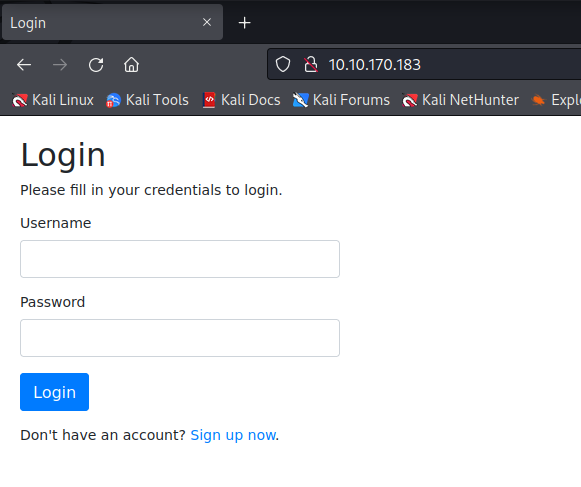Click the Password label
Screen dimensions: 581x487
(53, 302)
